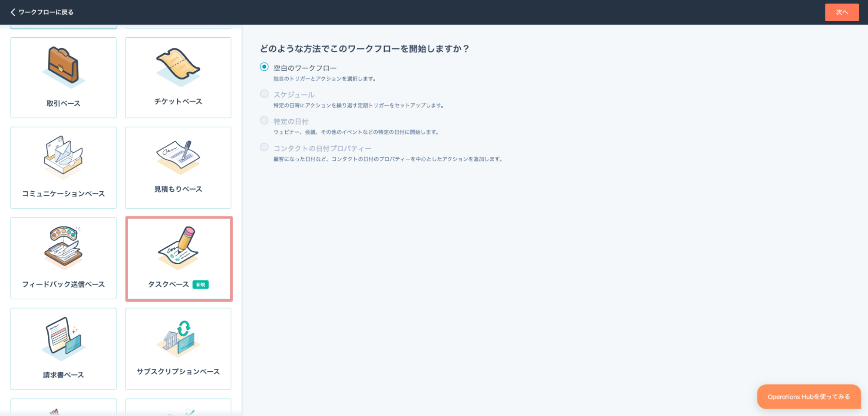Click the タスクベース card label
Screen dimensions: 868x416
pos(168,284)
